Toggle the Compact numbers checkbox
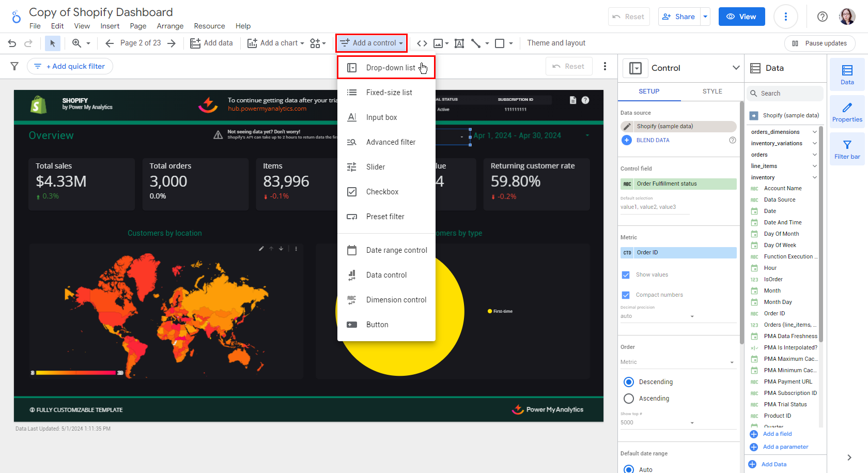 626,295
